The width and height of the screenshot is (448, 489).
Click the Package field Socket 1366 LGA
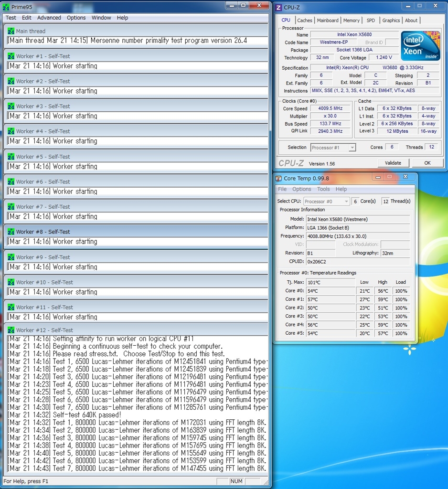pyautogui.click(x=354, y=50)
